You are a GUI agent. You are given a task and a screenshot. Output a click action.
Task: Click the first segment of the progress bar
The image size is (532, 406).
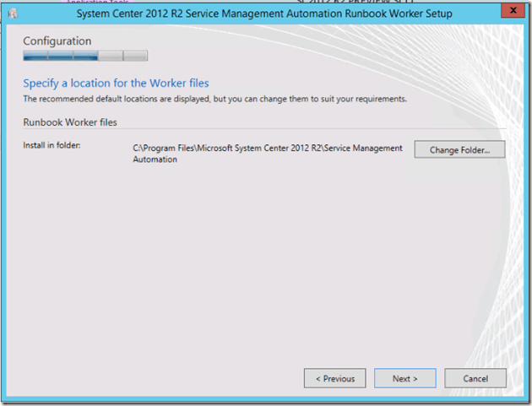[x=35, y=57]
